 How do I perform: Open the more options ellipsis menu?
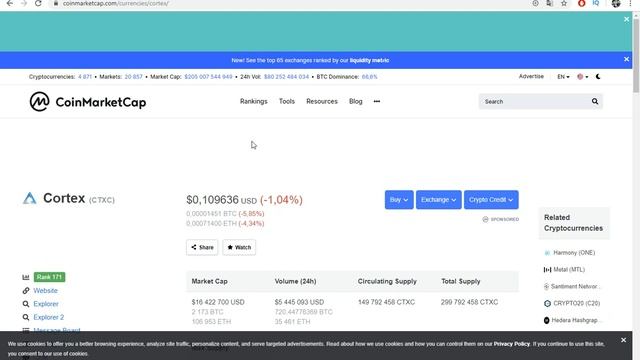[x=377, y=101]
